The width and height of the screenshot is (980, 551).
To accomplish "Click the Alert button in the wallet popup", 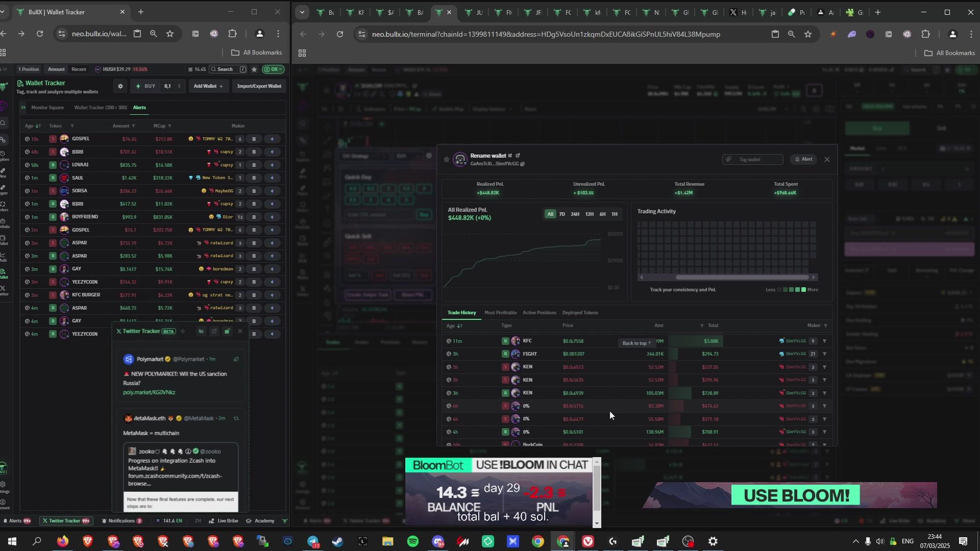I will 804,160.
